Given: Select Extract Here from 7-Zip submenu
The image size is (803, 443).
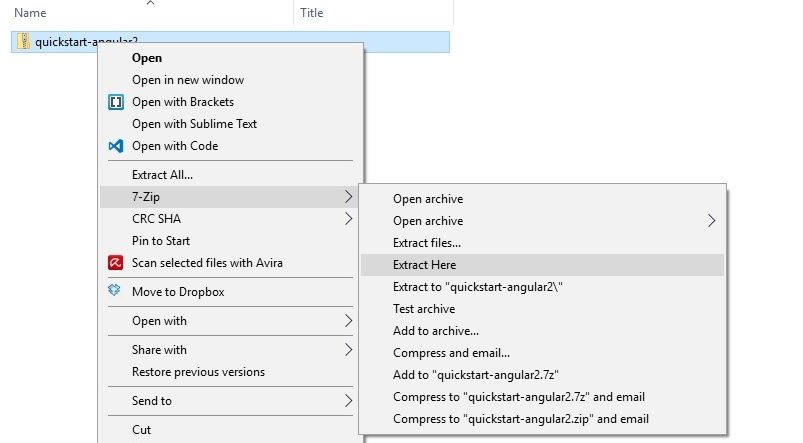Looking at the screenshot, I should [x=424, y=265].
